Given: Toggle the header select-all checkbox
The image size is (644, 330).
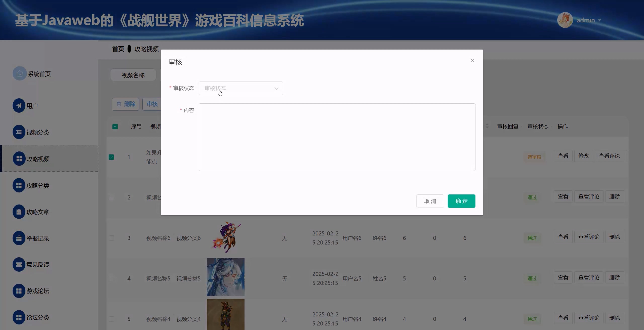Looking at the screenshot, I should [115, 127].
